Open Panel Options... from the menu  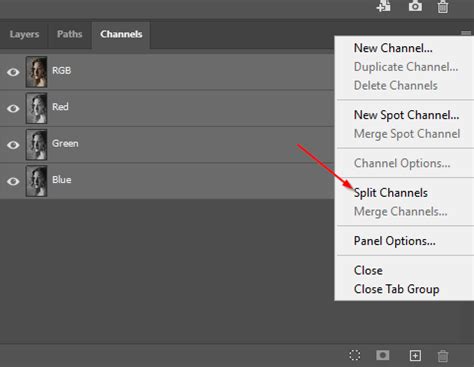pos(395,241)
